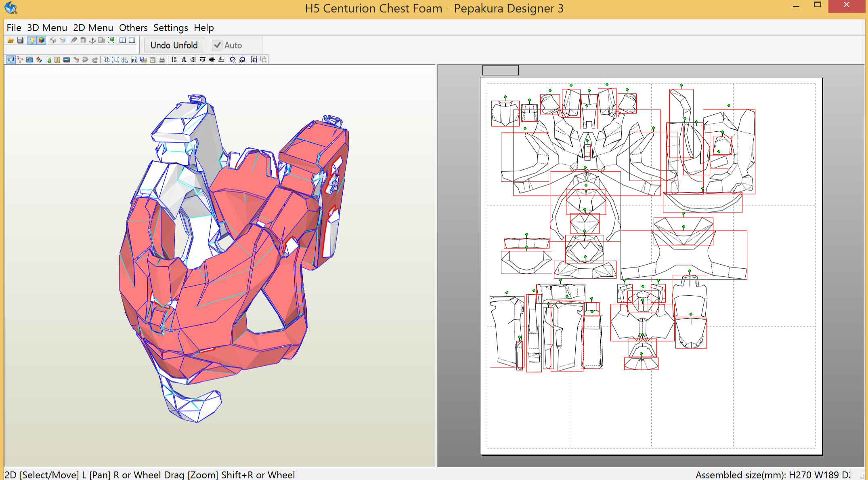Viewport: 868px width, 480px height.
Task: Select the insert image picture tool
Action: 67,60
